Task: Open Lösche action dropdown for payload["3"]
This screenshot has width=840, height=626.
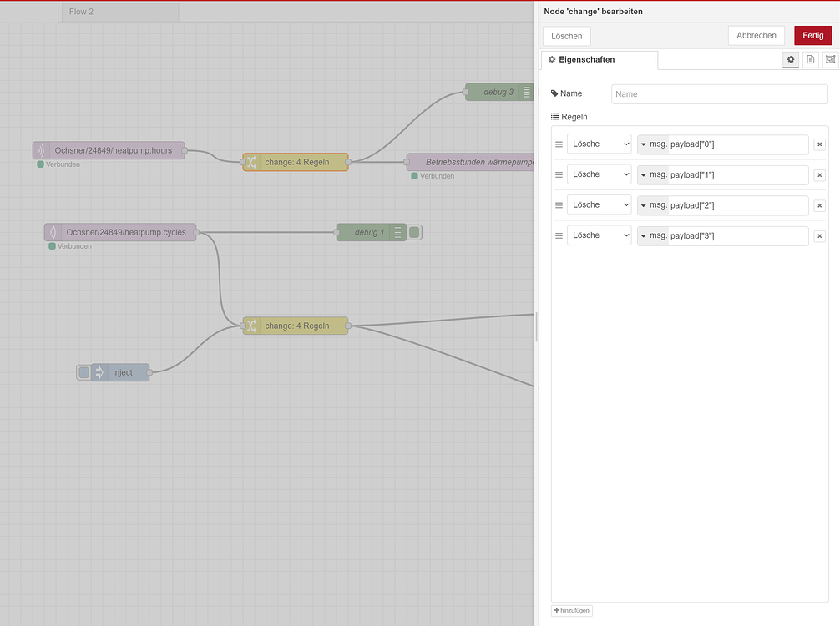Action: (600, 235)
